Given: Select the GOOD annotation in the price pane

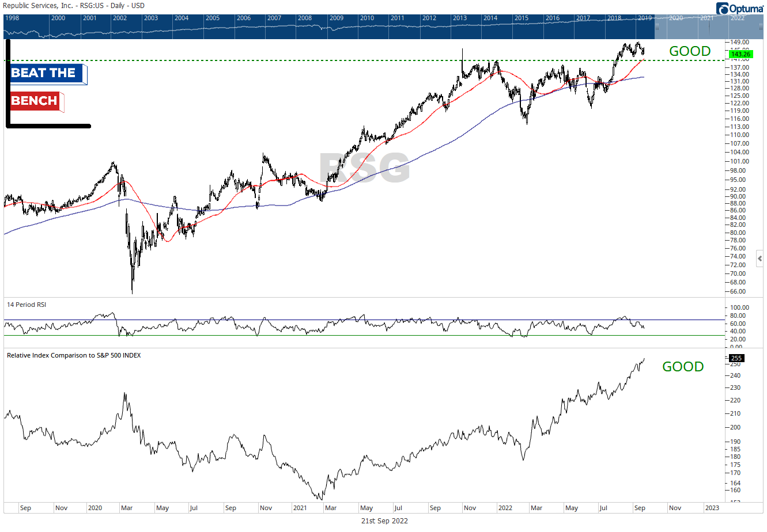Looking at the screenshot, I should pos(690,51).
